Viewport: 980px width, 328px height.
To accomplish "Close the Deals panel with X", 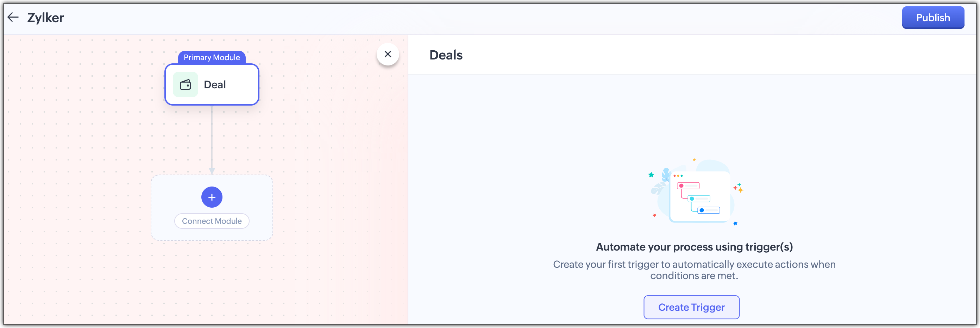I will coord(388,54).
